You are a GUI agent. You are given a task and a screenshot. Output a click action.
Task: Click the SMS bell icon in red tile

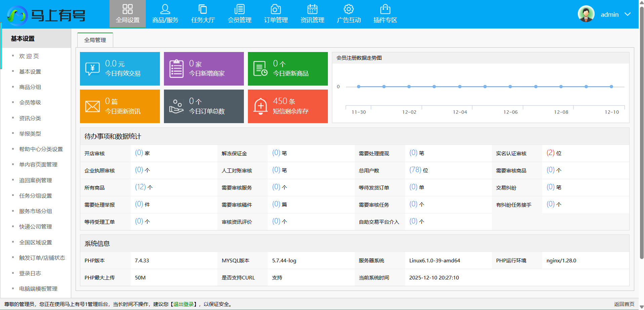pyautogui.click(x=260, y=106)
